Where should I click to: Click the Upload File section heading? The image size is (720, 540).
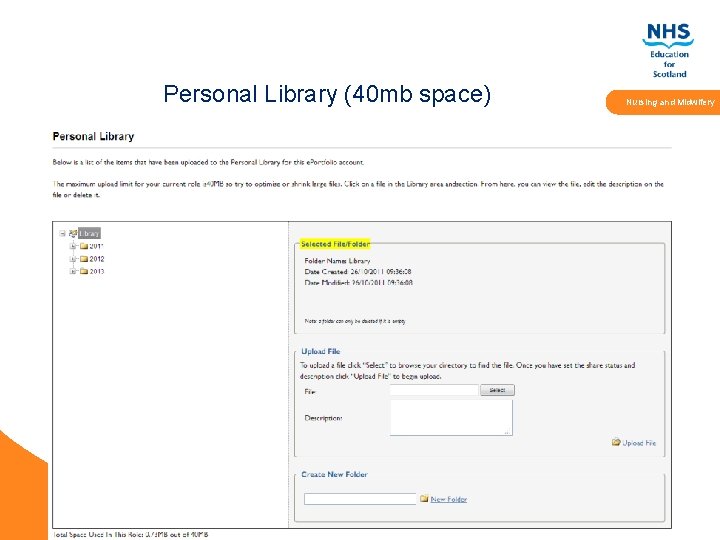click(x=321, y=351)
